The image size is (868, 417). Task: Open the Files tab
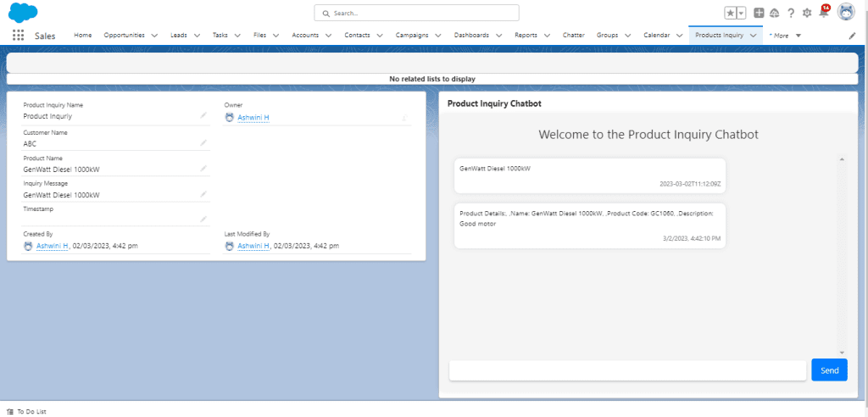click(259, 35)
